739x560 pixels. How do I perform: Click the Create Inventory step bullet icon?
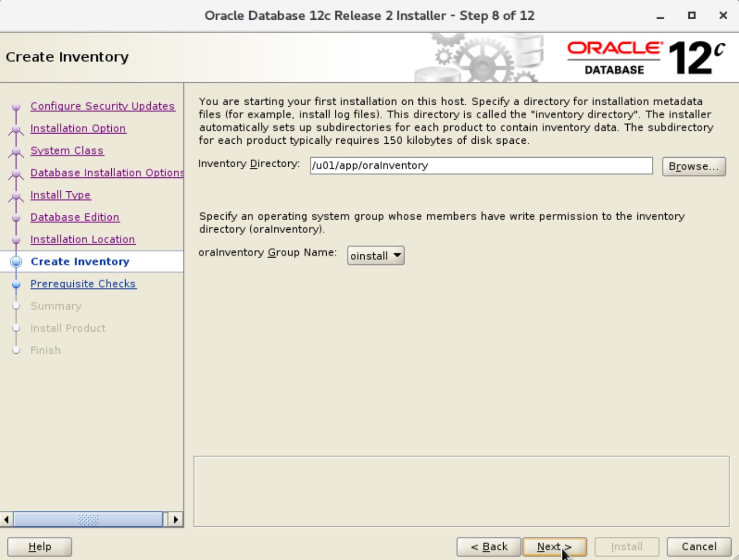point(16,262)
